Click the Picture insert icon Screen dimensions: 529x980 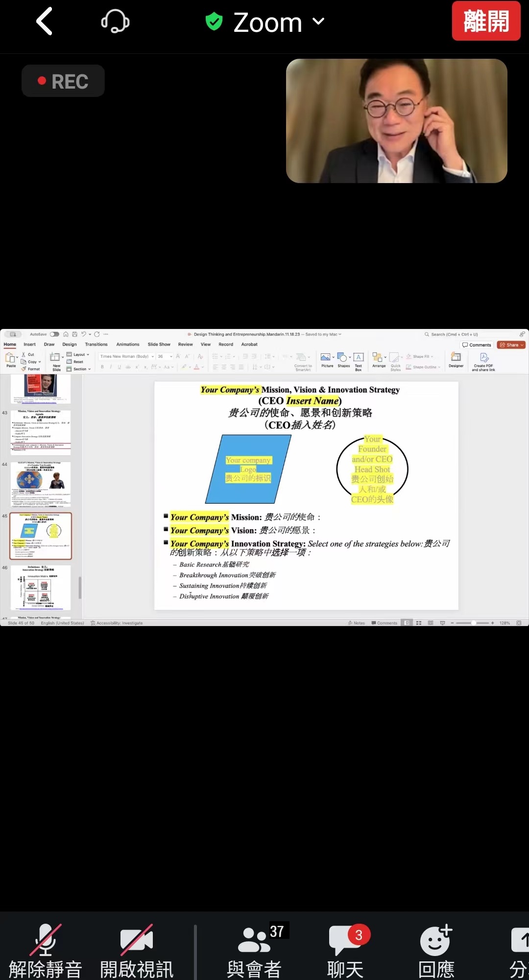tap(326, 359)
